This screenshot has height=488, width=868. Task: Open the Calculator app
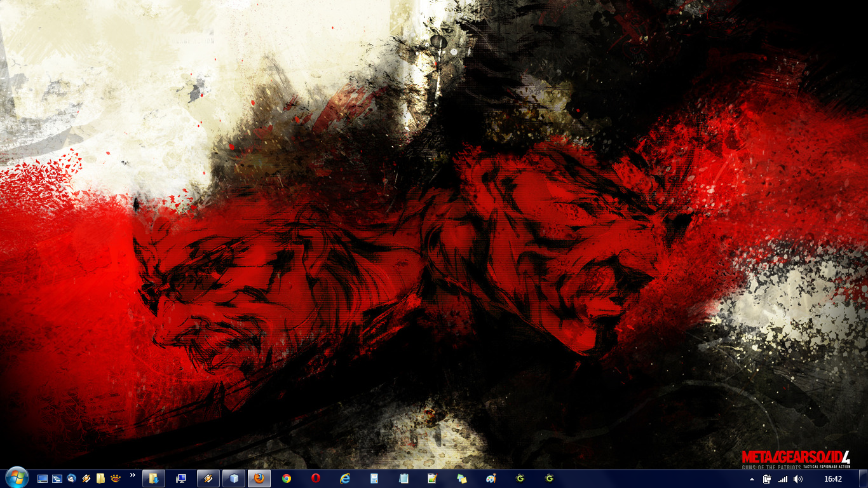(374, 478)
